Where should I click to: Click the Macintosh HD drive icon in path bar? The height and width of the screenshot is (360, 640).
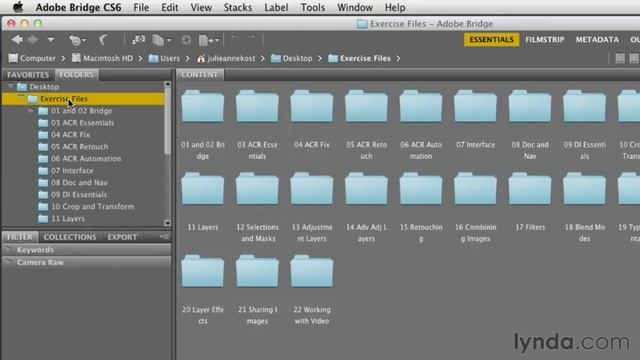(76, 58)
